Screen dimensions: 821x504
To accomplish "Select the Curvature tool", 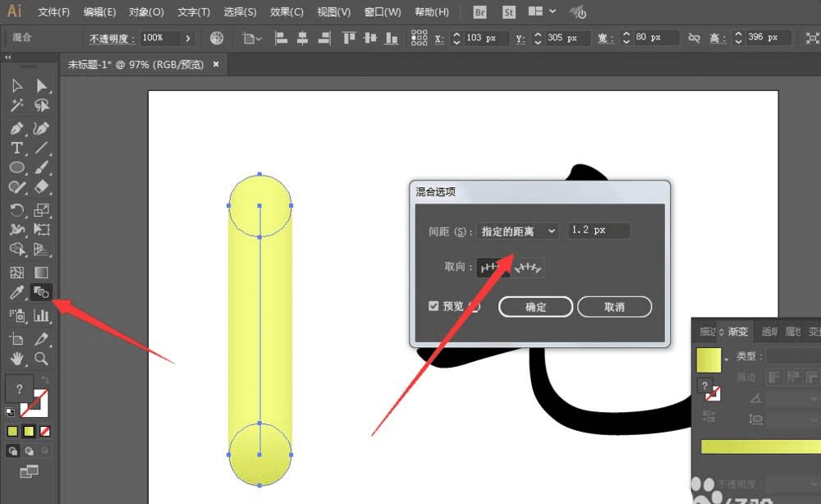I will coord(41,129).
